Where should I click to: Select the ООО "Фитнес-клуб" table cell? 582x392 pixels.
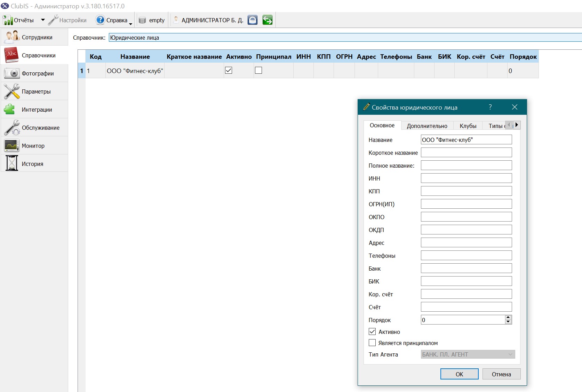[135, 71]
